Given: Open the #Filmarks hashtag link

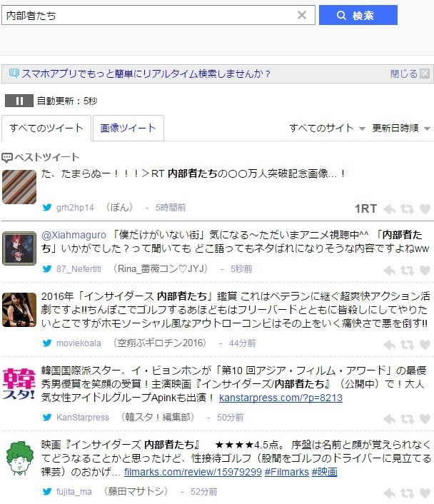Looking at the screenshot, I should (x=287, y=472).
